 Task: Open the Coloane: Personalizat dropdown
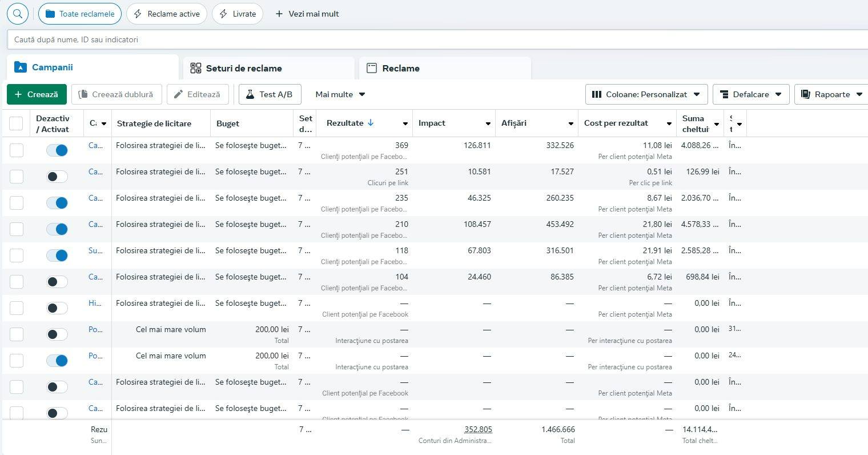click(x=646, y=94)
